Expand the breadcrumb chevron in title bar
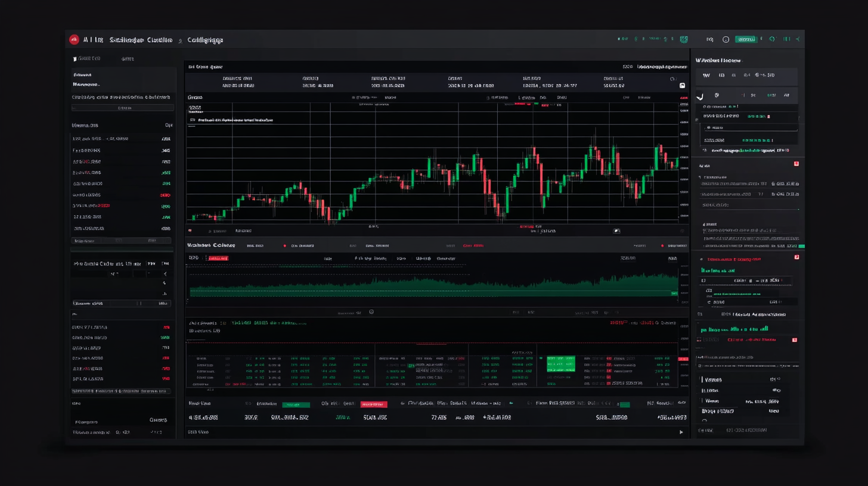868x486 pixels. tap(181, 40)
